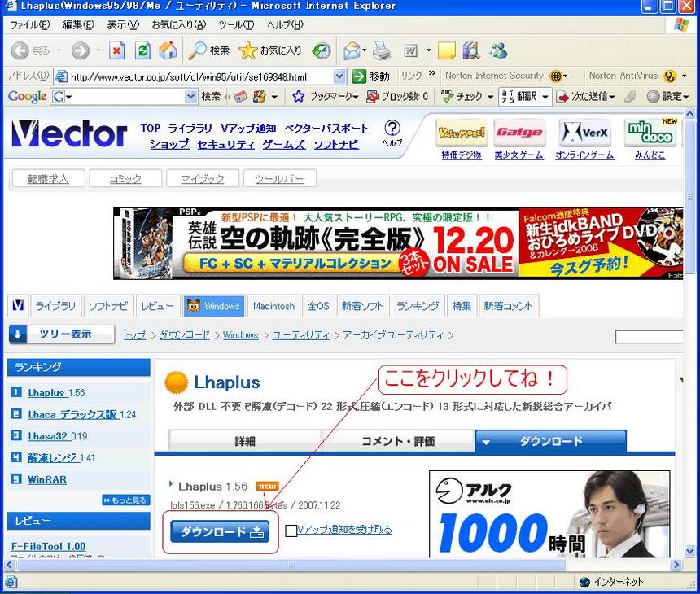Click the Google toolbar settings (設定) icon
The height and width of the screenshot is (594, 700).
coord(653,96)
